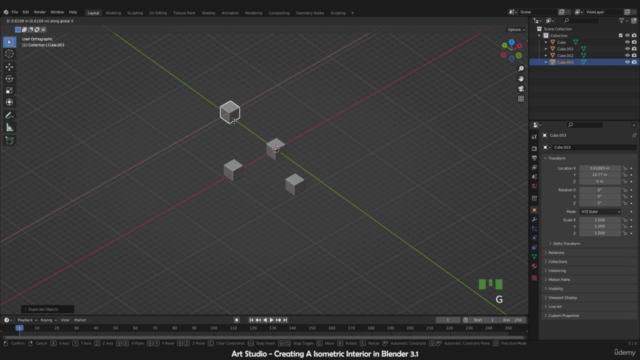640x360 pixels.
Task: Open the Particles properties tab
Action: pos(534,229)
